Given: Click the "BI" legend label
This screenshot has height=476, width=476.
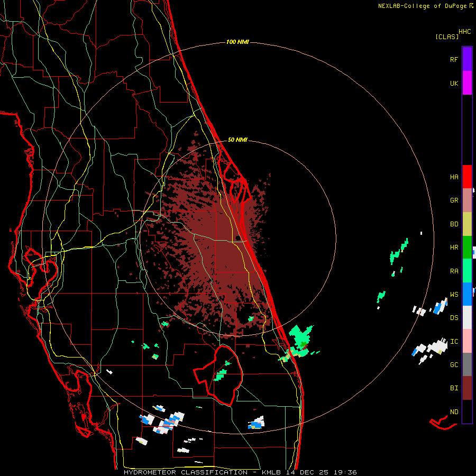Looking at the screenshot, I should pos(454,388).
